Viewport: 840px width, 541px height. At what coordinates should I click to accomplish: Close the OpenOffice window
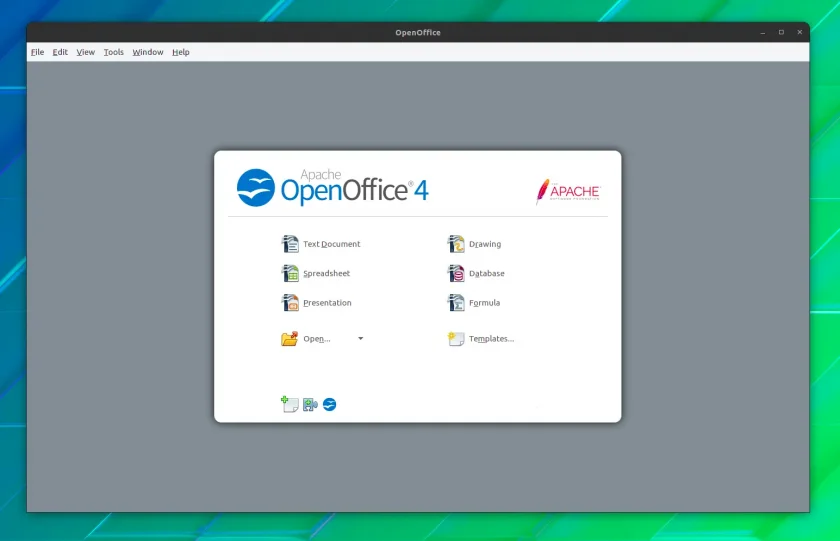(800, 33)
